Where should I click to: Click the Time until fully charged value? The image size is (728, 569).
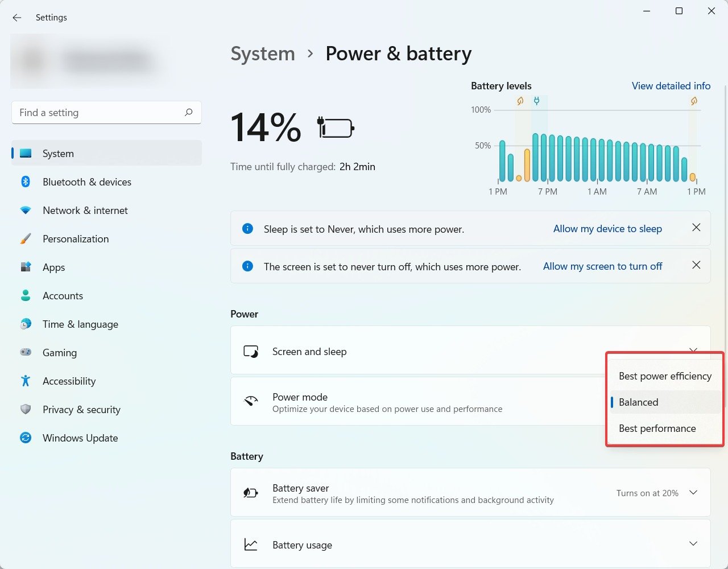pyautogui.click(x=357, y=167)
